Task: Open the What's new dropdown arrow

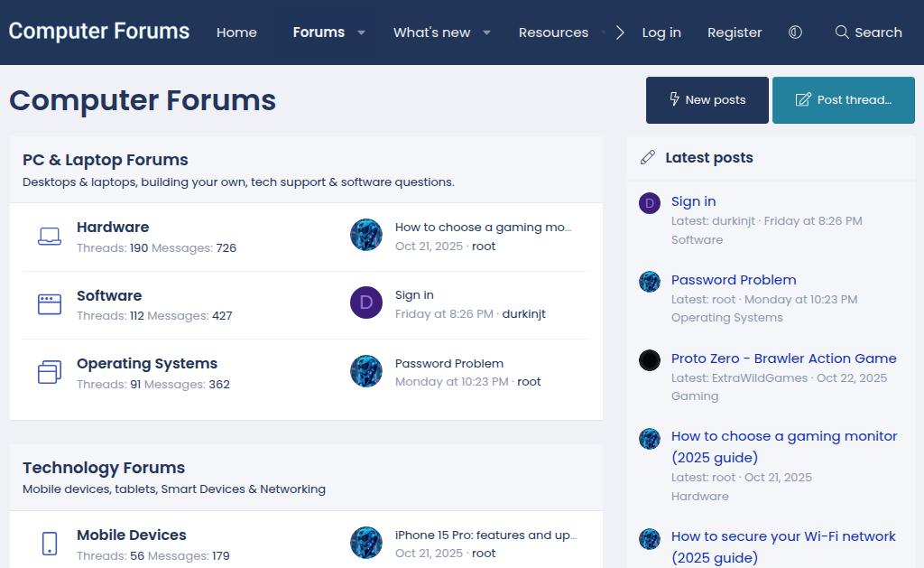Action: coord(486,33)
